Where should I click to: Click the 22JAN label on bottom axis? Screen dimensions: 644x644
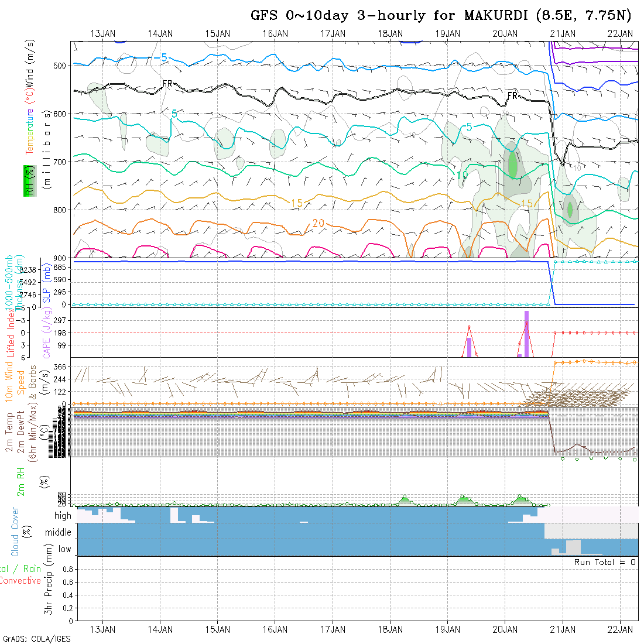pyautogui.click(x=619, y=629)
